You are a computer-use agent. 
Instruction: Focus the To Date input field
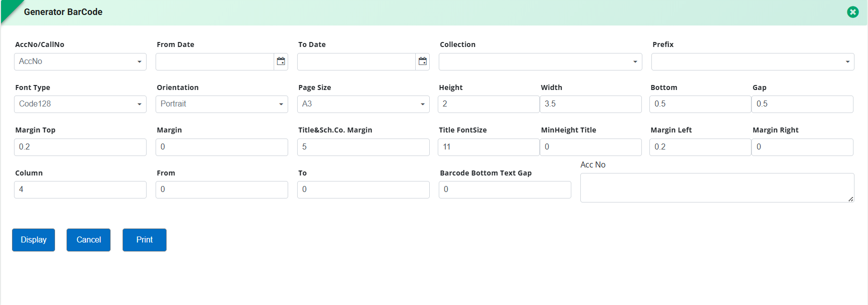click(x=357, y=61)
